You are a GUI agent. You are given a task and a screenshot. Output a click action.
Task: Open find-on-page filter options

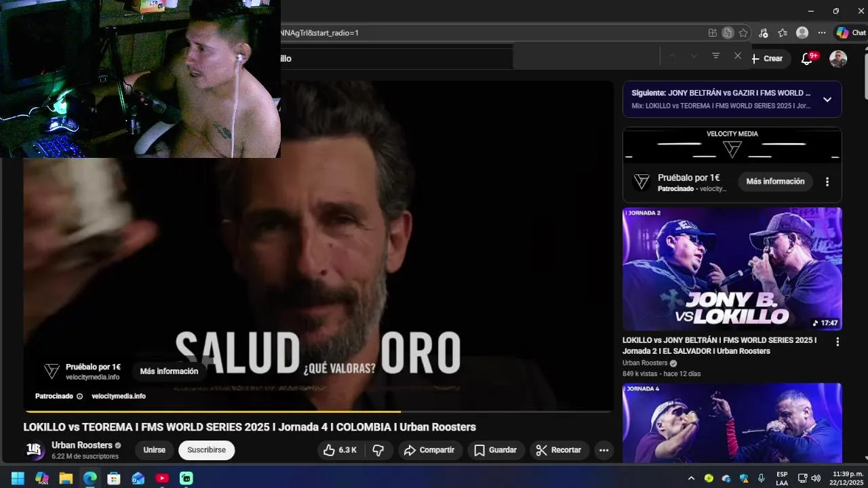pyautogui.click(x=715, y=56)
